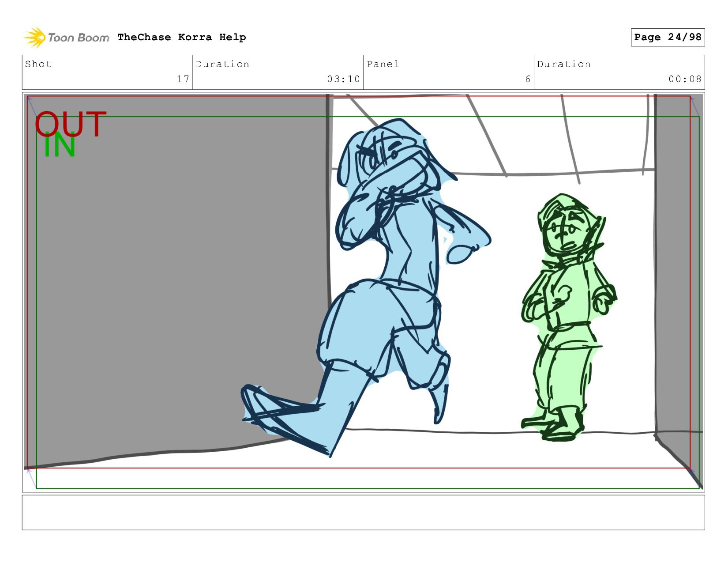
Task: Click the panel duration value '00:08'
Action: coord(685,79)
